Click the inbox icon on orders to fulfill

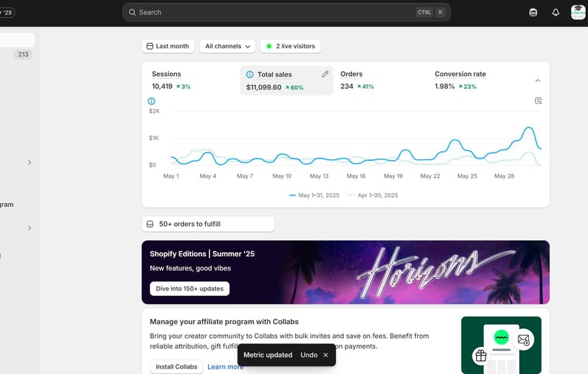tap(150, 224)
